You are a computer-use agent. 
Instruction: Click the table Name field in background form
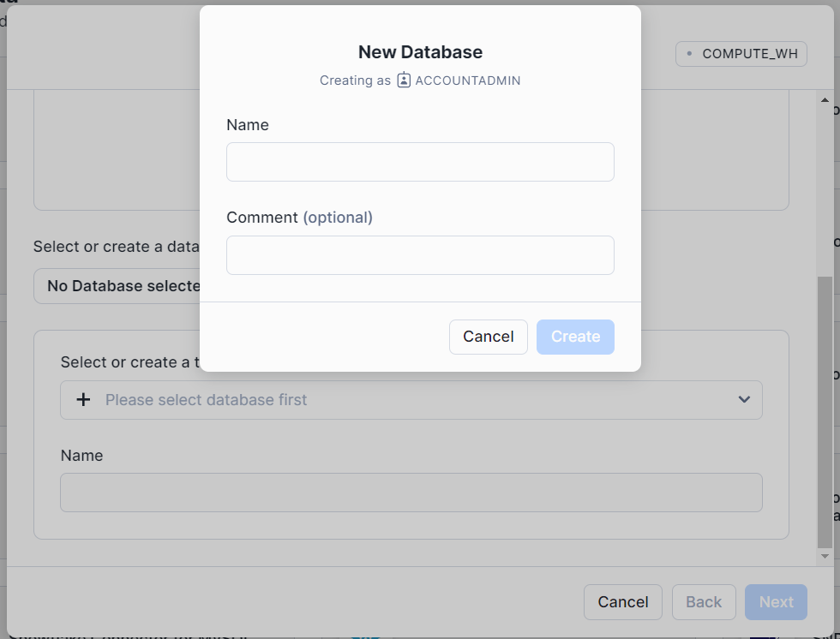[411, 493]
